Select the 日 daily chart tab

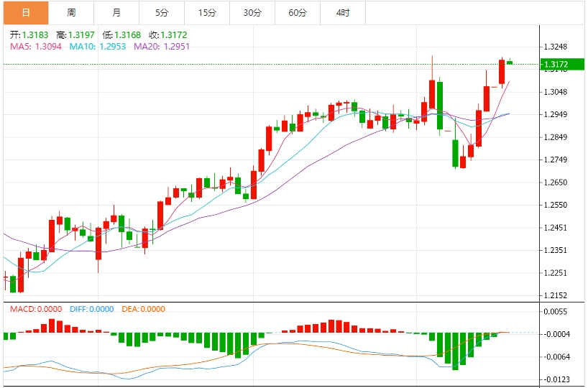26,13
